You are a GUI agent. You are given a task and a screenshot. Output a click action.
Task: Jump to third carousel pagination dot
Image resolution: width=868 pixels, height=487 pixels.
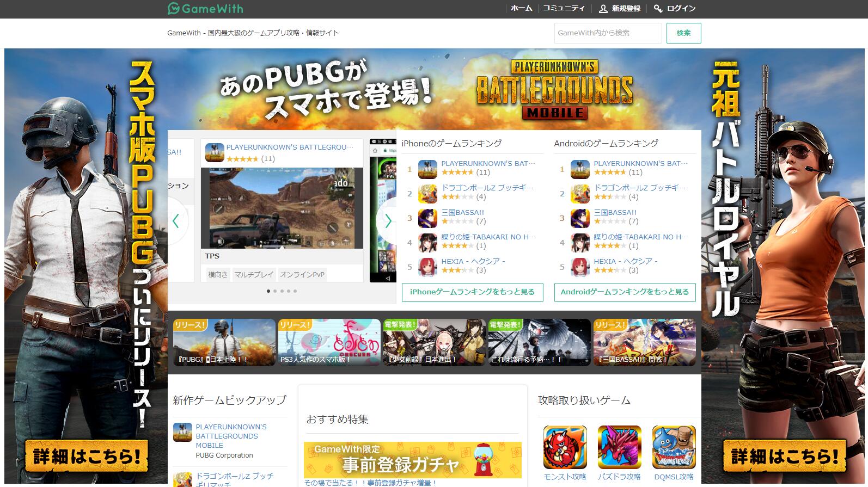[x=282, y=291]
